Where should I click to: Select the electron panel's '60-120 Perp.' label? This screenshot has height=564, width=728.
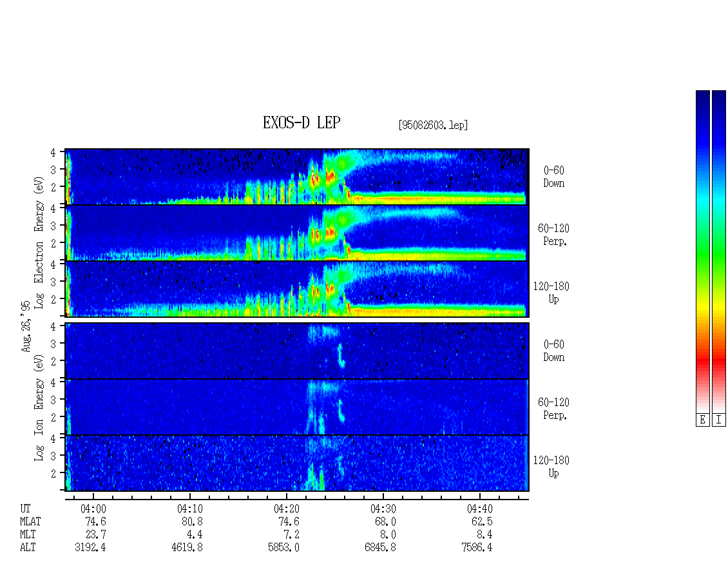click(553, 235)
